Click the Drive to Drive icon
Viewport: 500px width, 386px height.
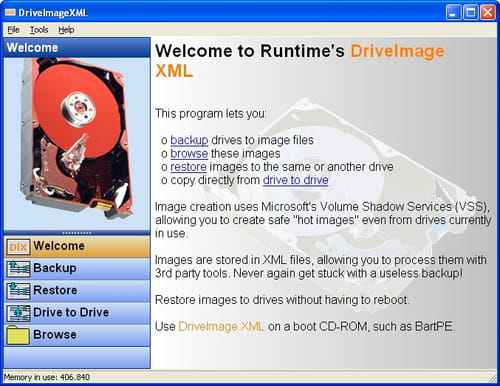pyautogui.click(x=18, y=313)
